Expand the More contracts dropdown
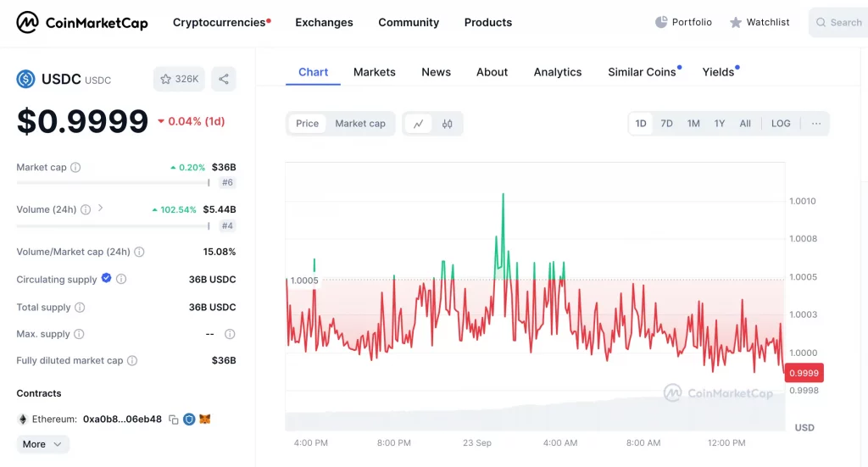Image resolution: width=868 pixels, height=467 pixels. (42, 444)
